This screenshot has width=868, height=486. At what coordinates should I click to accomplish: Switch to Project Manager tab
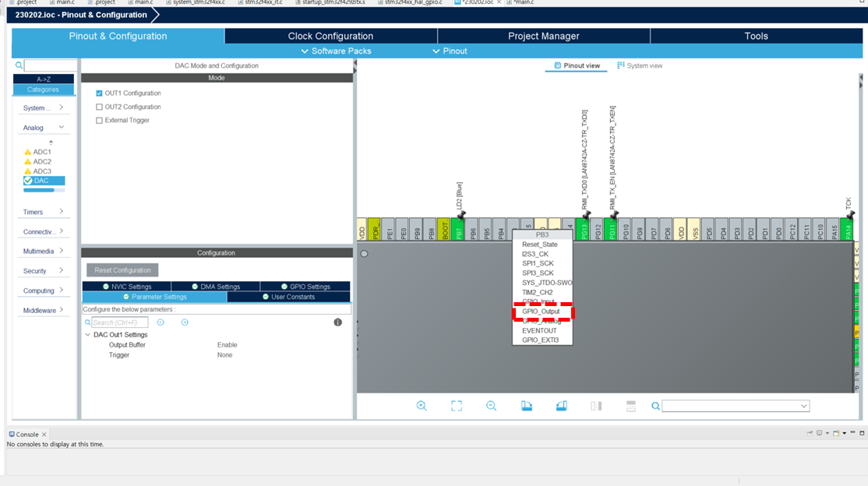pos(544,36)
